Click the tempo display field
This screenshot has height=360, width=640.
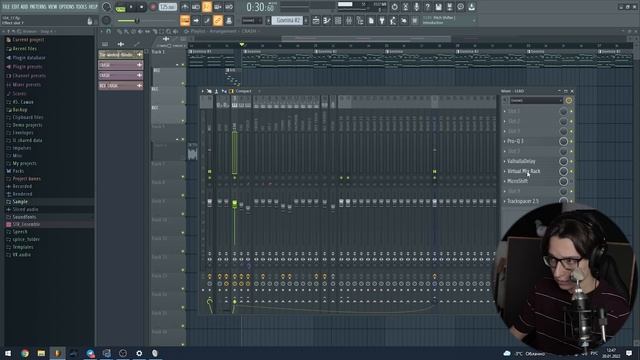click(x=168, y=7)
